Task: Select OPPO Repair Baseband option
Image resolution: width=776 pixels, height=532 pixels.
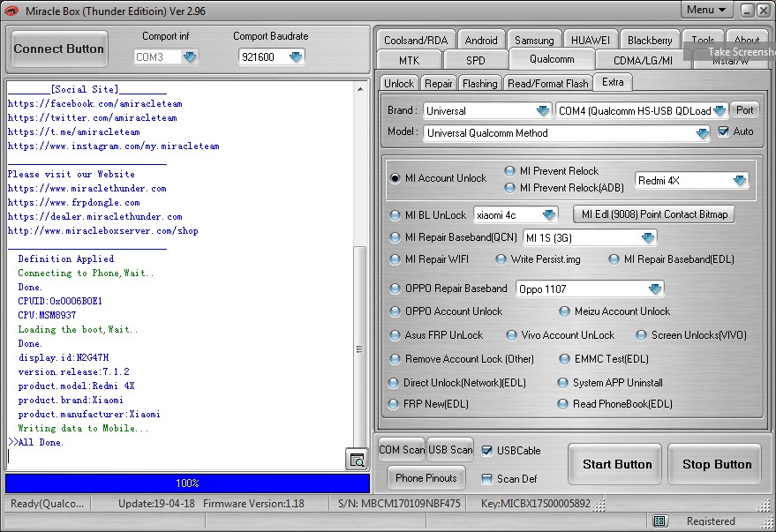Action: tap(395, 288)
